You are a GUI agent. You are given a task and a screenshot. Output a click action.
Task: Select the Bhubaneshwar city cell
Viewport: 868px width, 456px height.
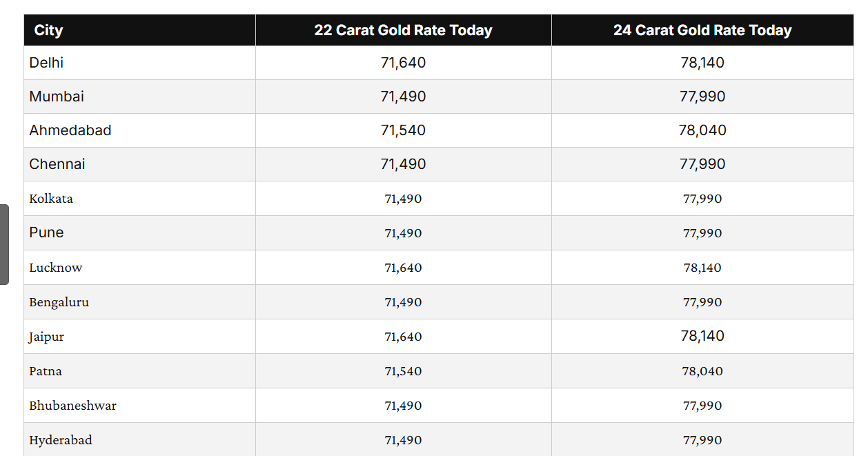[72, 406]
